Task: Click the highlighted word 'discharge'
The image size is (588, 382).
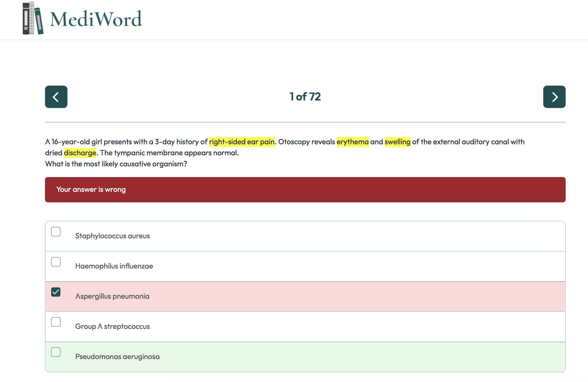Action: [80, 153]
